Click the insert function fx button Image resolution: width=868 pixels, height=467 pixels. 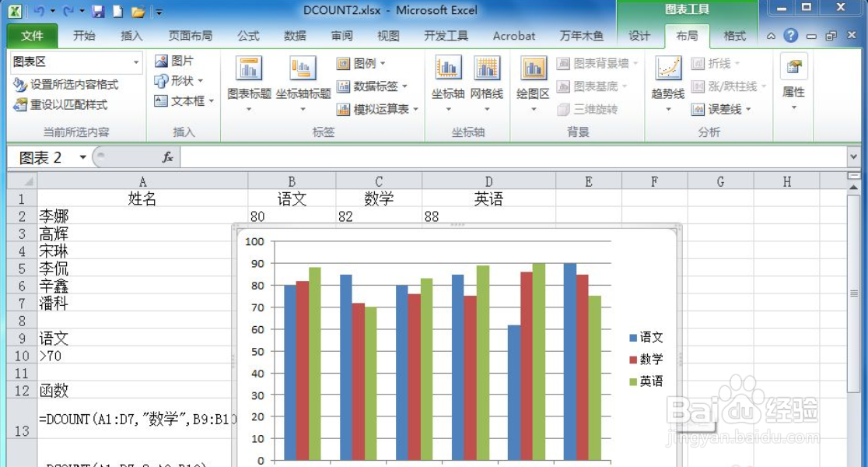coord(168,157)
